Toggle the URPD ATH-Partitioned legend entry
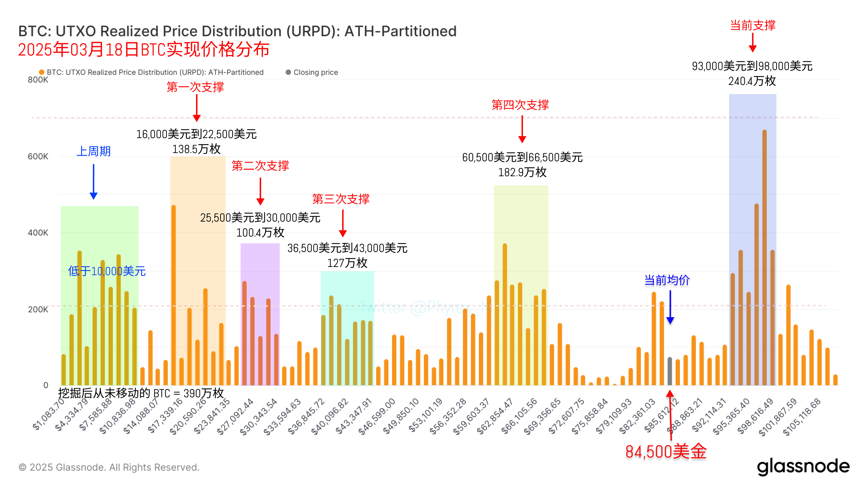Image resolution: width=868 pixels, height=489 pixels. click(151, 72)
